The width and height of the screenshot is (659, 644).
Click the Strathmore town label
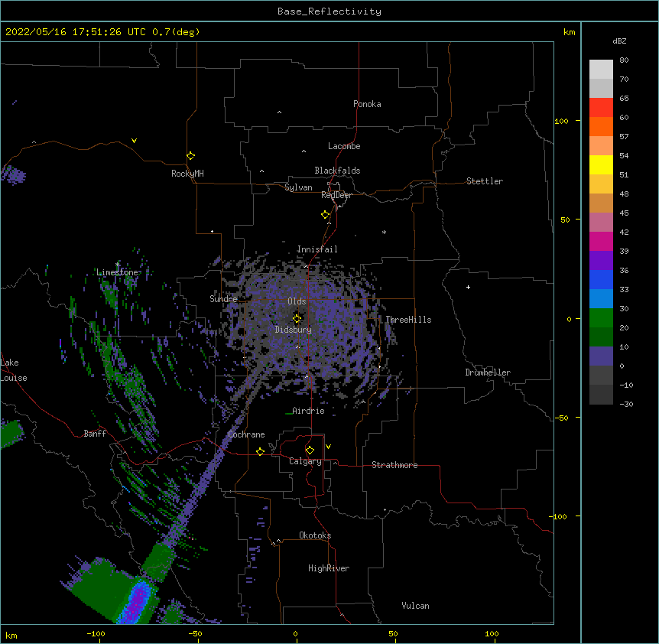tap(394, 465)
